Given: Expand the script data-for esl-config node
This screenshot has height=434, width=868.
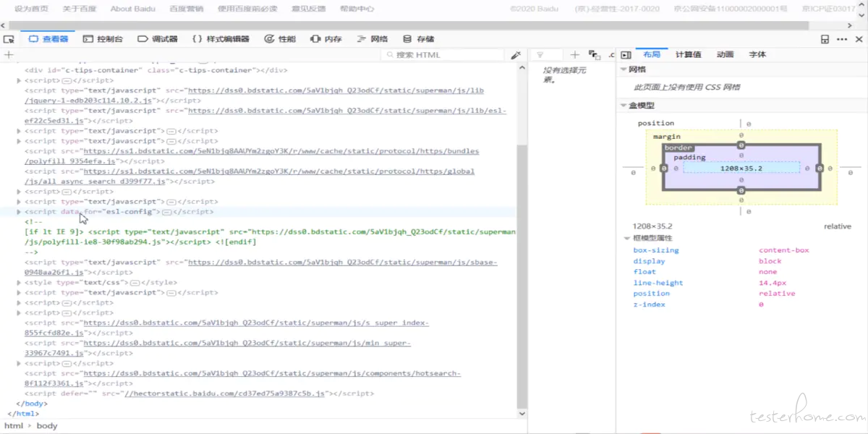Looking at the screenshot, I should point(19,212).
